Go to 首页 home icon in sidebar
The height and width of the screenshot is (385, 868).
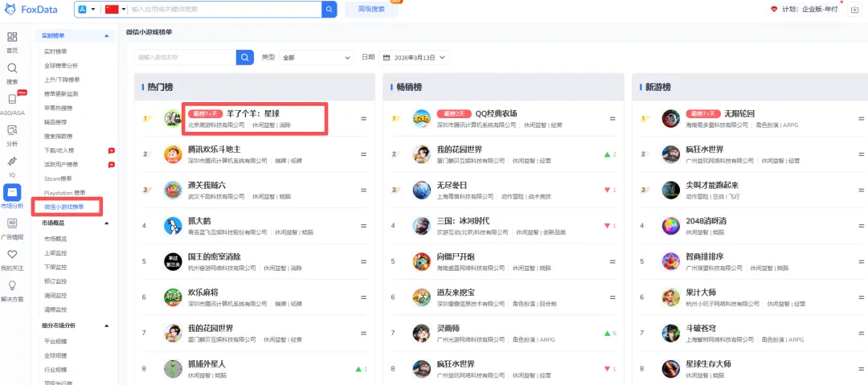tap(11, 42)
